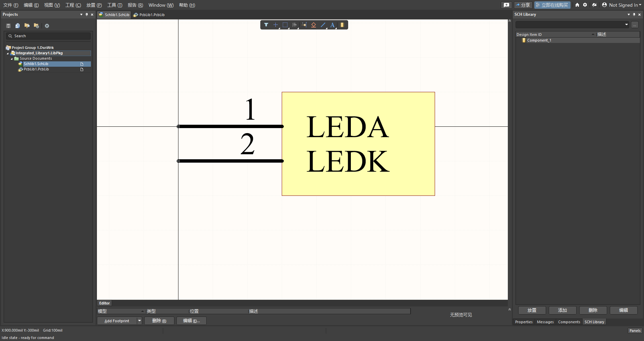Click the ellipsis button next to the library filter
The width and height of the screenshot is (644, 341).
(x=635, y=25)
